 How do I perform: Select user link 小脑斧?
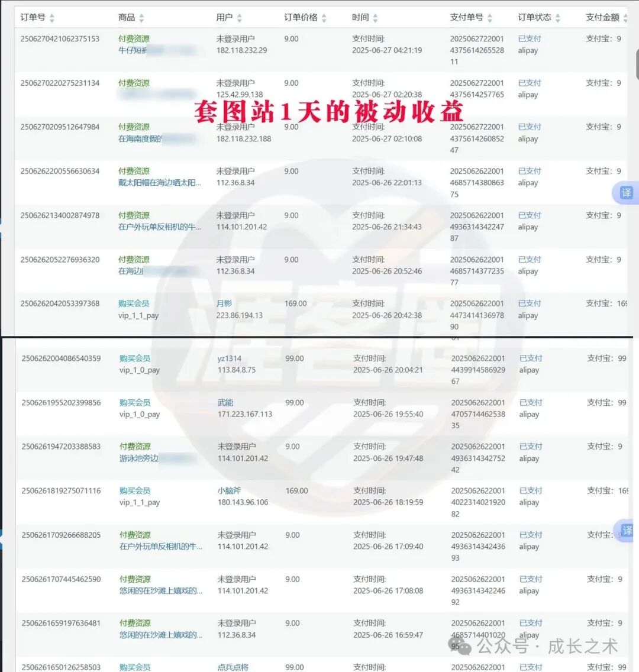(x=229, y=490)
